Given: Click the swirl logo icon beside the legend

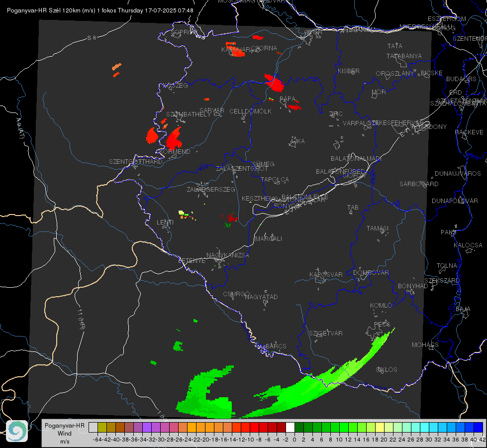Looking at the screenshot, I should click(17, 431).
